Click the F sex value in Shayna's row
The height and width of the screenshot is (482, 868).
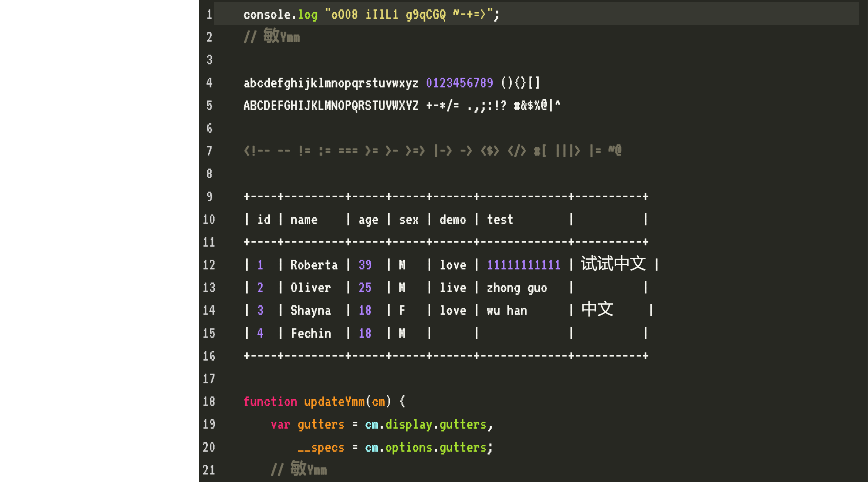(402, 310)
